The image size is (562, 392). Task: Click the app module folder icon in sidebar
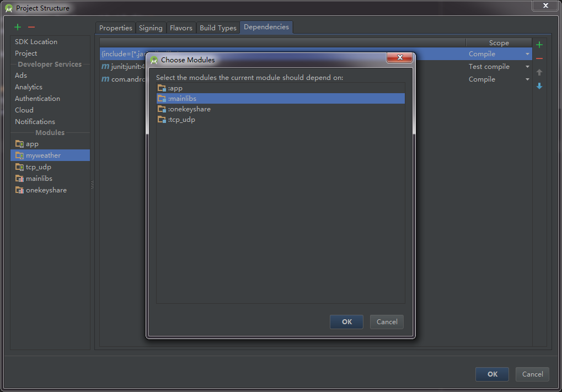click(x=19, y=144)
